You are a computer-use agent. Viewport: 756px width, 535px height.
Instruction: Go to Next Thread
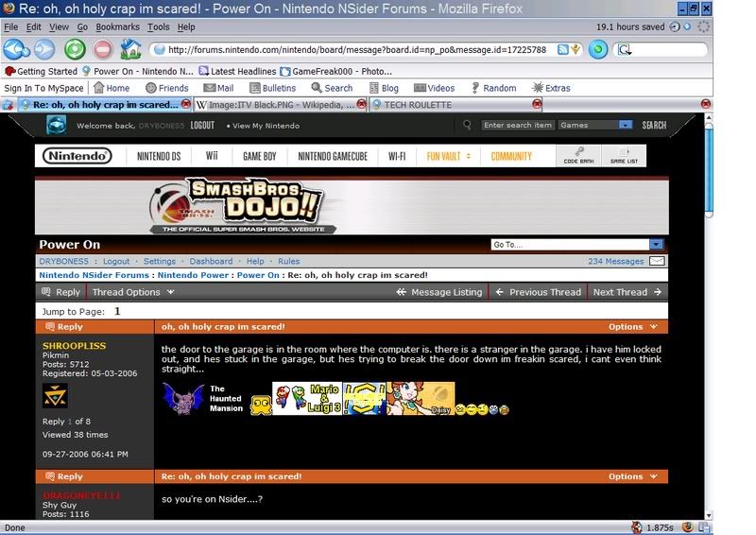coord(627,292)
